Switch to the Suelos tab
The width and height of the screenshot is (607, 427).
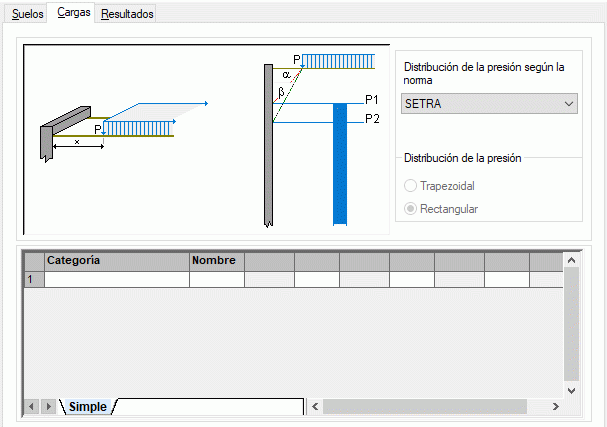pos(27,14)
